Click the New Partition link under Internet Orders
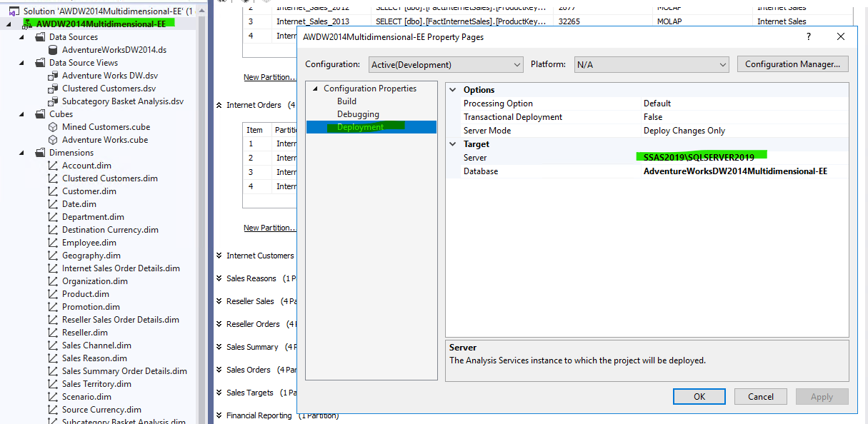Viewport: 868px width, 424px height. tap(269, 228)
